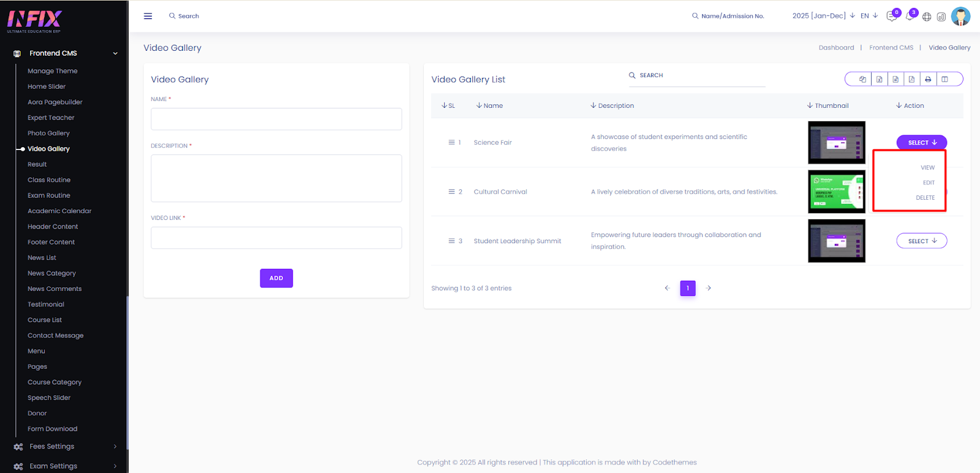Grab the reorder handle for Student Leadership Summit
Screen dimensions: 980x473
pos(451,241)
